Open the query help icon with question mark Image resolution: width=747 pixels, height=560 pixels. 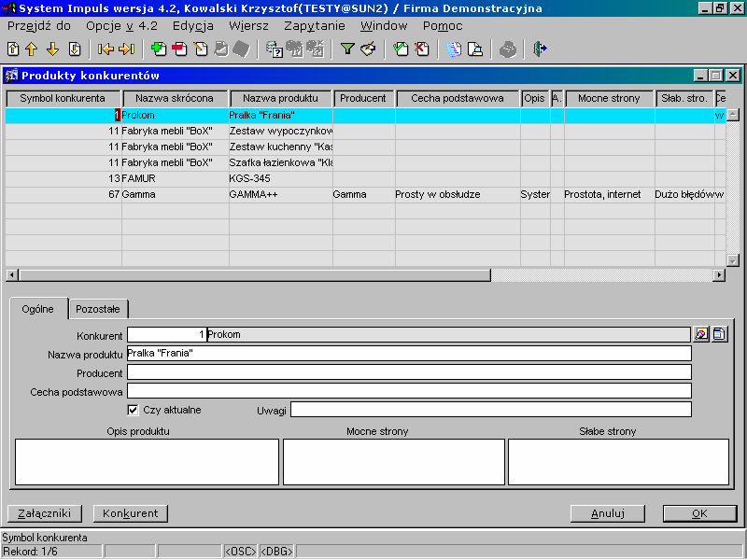[275, 49]
